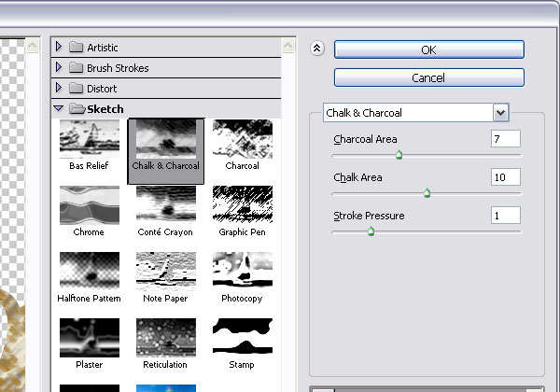Select the Halftone Pattern filter thumbnail
560x392 pixels.
pyautogui.click(x=89, y=271)
